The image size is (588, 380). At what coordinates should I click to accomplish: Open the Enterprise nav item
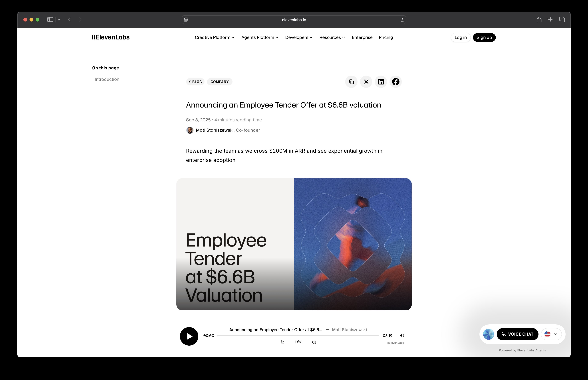pyautogui.click(x=362, y=37)
